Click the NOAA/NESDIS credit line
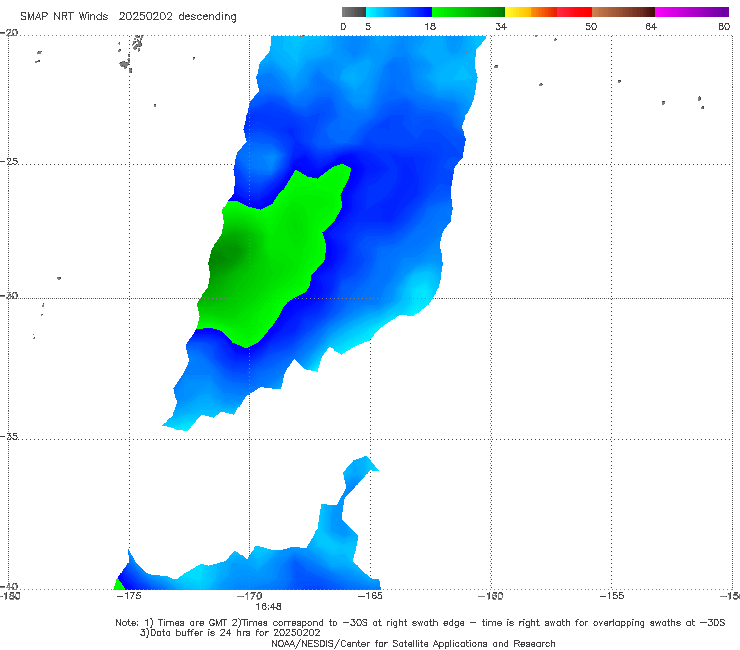Screen dimensions: 740x650 point(413,643)
